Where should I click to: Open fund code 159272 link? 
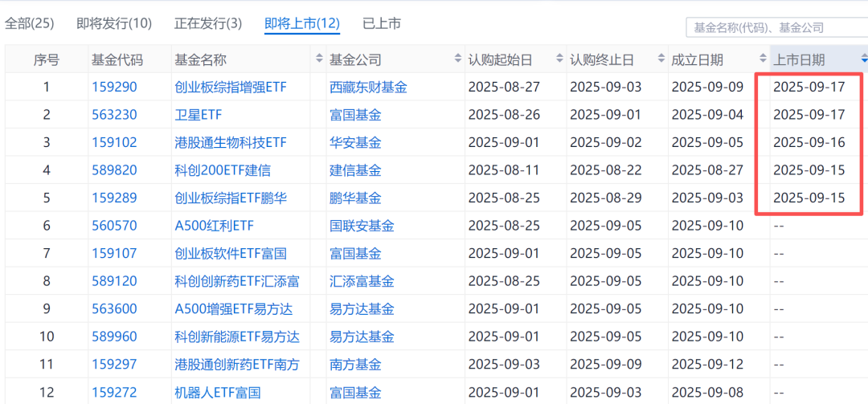coord(114,393)
